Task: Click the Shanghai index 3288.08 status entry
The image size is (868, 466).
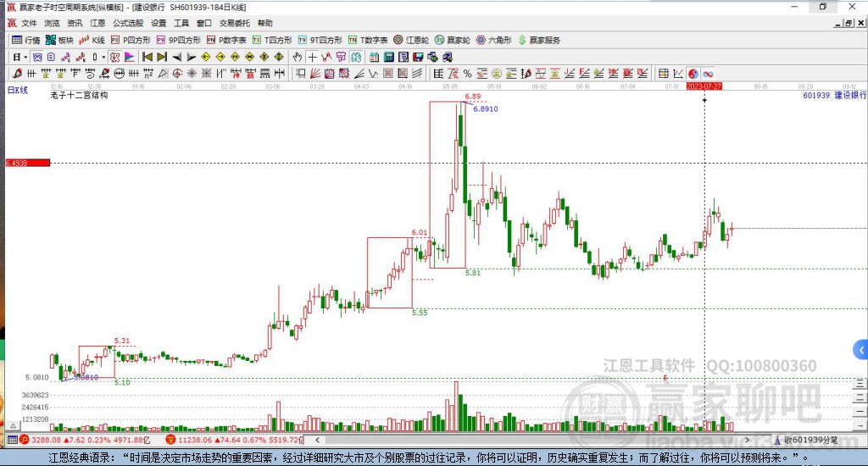Action: pyautogui.click(x=85, y=440)
